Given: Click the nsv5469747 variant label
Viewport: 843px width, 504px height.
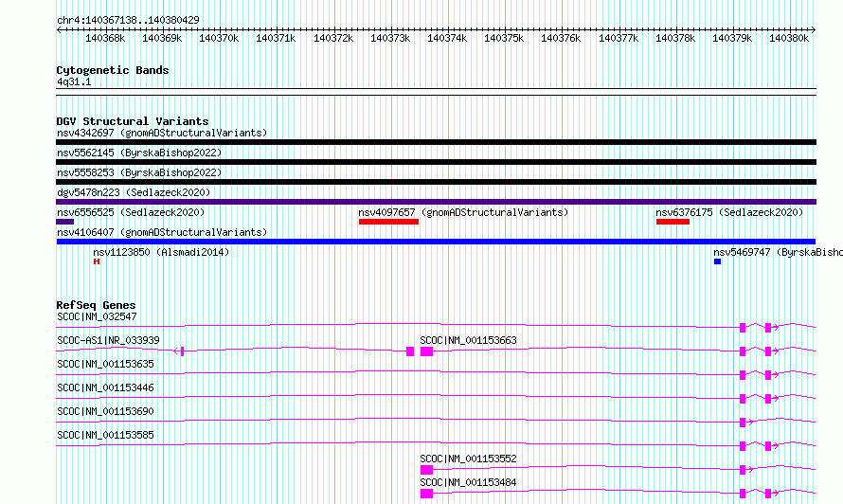Looking at the screenshot, I should (x=778, y=252).
